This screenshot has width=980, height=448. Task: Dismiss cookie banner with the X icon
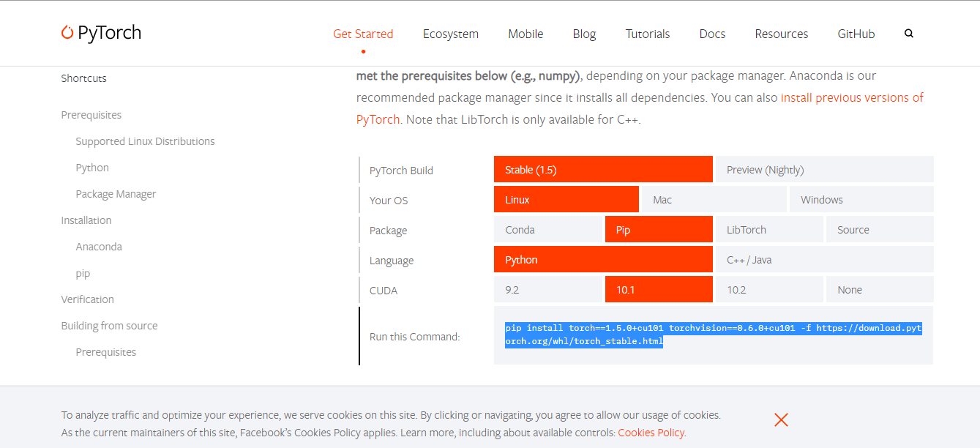[781, 419]
